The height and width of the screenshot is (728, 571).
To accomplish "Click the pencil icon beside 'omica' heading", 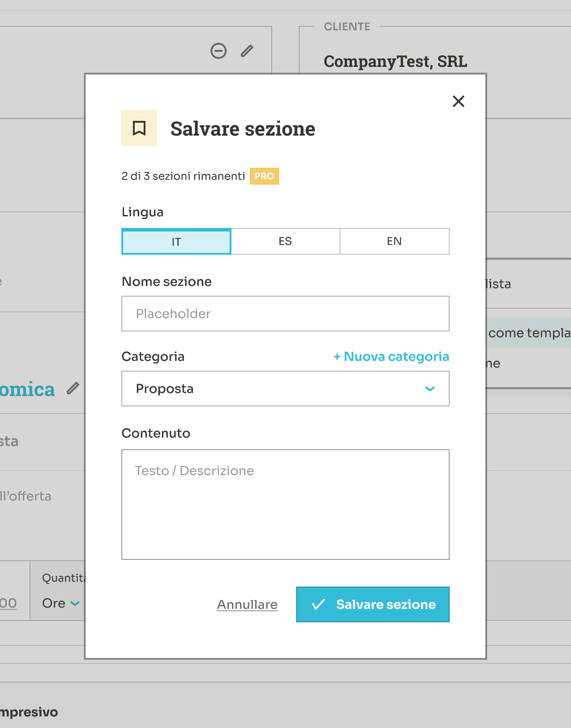I will (73, 388).
